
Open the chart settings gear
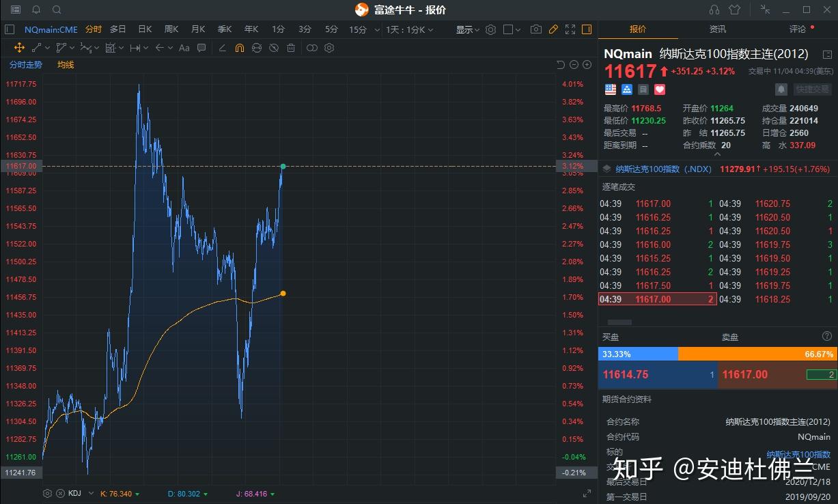[x=491, y=30]
